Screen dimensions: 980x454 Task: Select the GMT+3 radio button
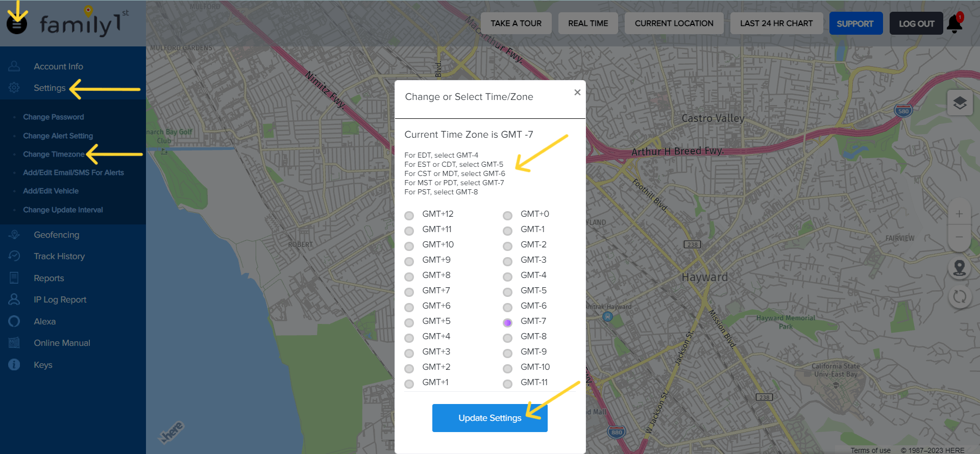[x=409, y=353]
